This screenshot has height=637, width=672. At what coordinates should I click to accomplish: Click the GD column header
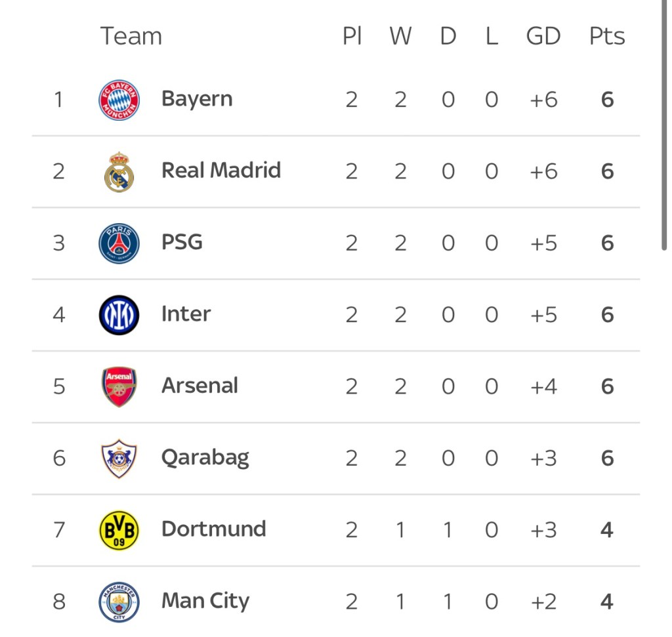point(543,36)
